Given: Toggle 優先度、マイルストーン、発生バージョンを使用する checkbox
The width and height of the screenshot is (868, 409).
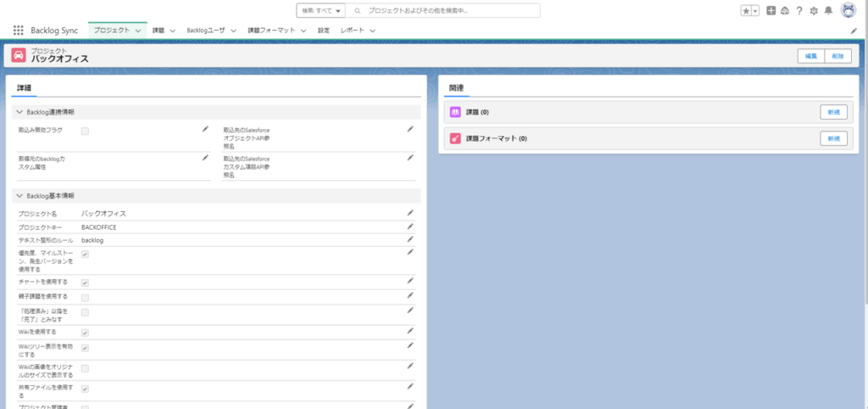Looking at the screenshot, I should [86, 254].
